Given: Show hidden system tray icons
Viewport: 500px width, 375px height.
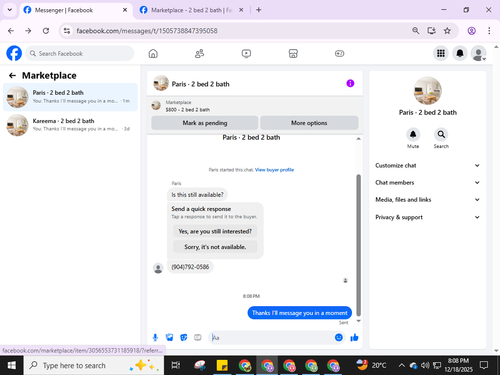Looking at the screenshot, I should [x=402, y=365].
